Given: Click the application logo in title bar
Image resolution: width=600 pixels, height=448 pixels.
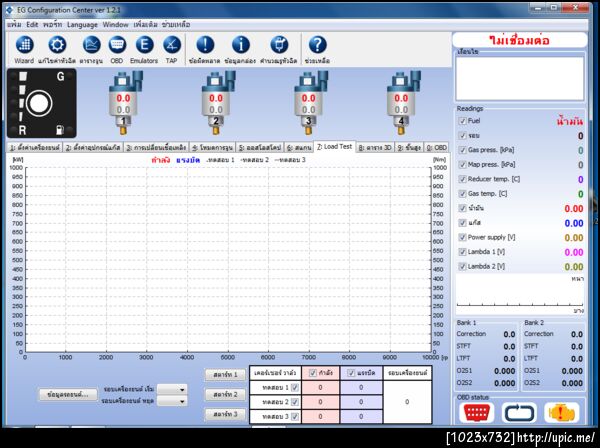Looking at the screenshot, I should (x=10, y=10).
